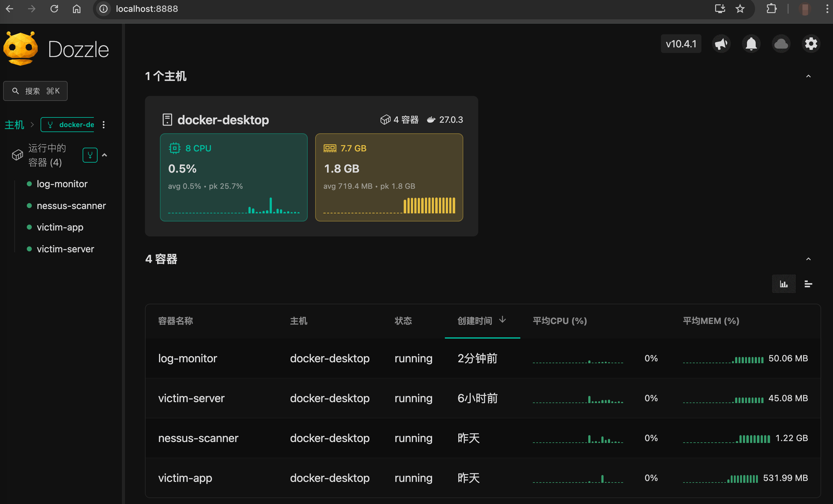Switch to horizontal bars view
The height and width of the screenshot is (504, 833).
[x=808, y=284]
